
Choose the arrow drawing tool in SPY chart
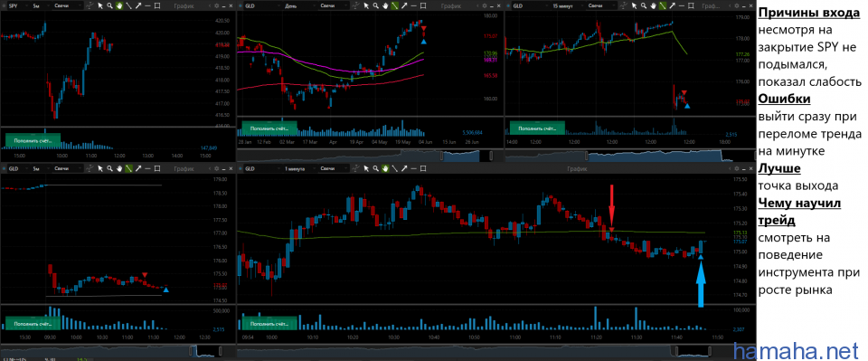pos(138,5)
